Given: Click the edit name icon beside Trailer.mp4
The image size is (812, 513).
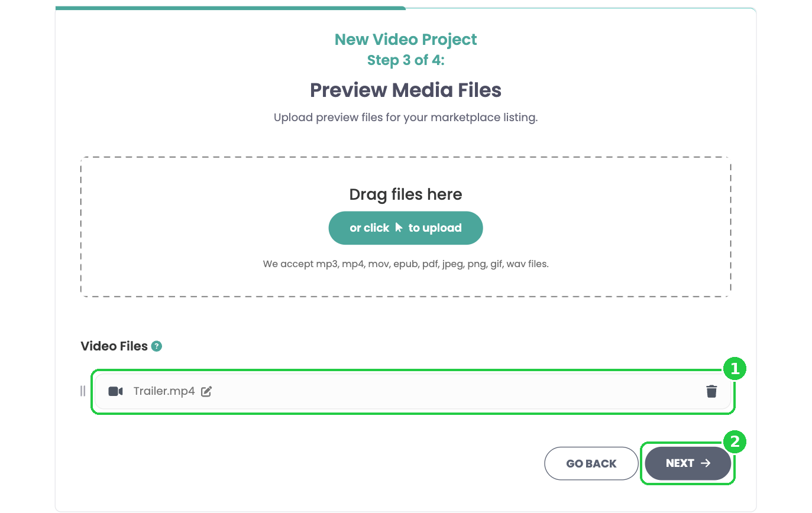Looking at the screenshot, I should pos(206,391).
